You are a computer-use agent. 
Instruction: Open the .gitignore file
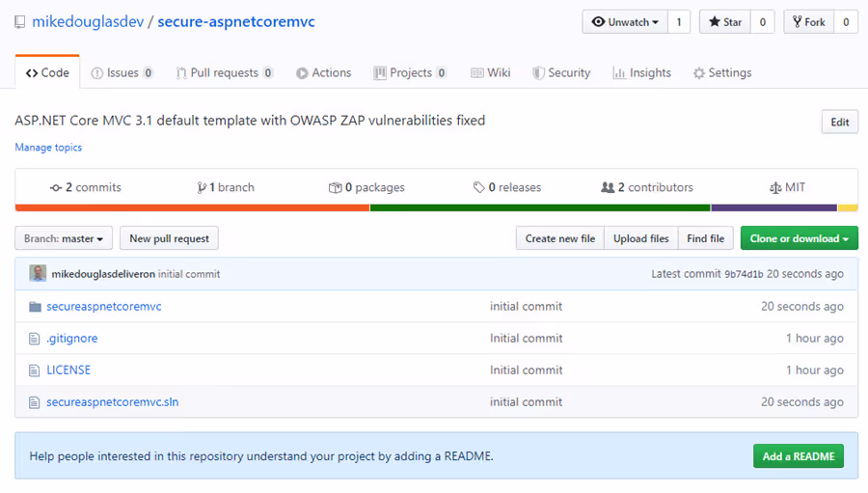(x=72, y=339)
